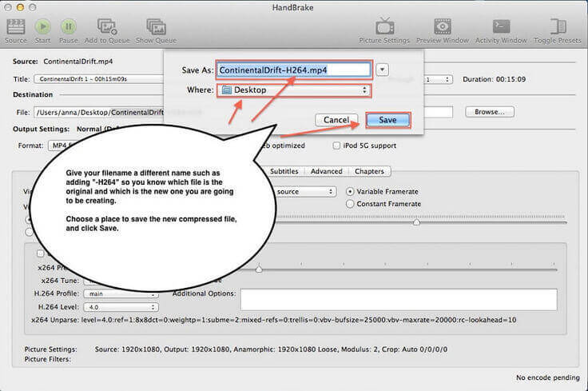Start encoding with the Start icon
The image size is (588, 391).
click(x=43, y=26)
